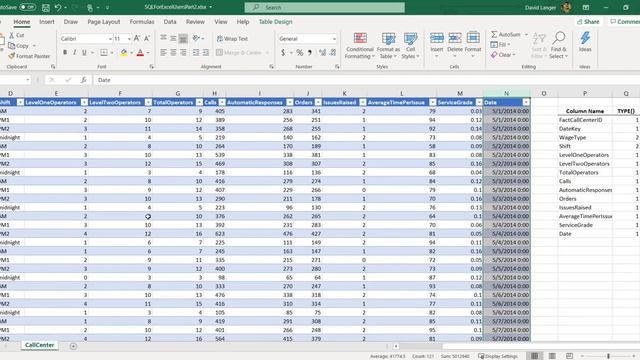Toggle Underline formatting
The image size is (640, 360).
click(x=84, y=52)
